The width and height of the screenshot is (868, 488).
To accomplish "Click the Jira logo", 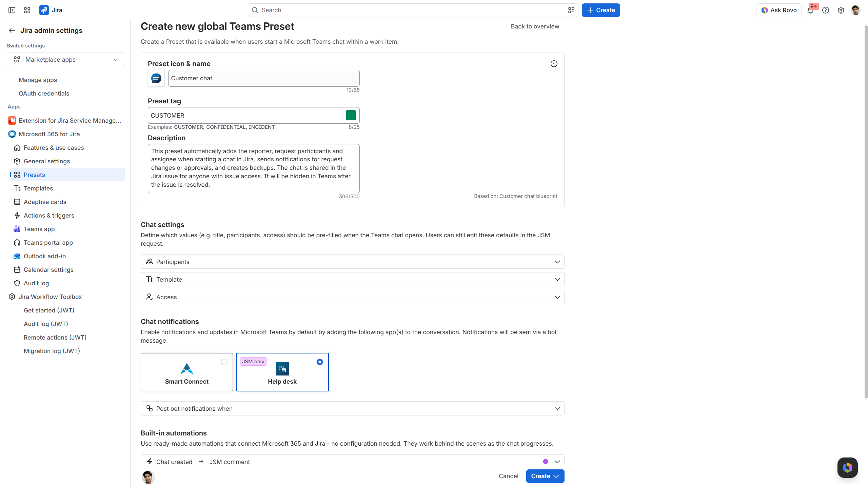I will click(x=51, y=10).
